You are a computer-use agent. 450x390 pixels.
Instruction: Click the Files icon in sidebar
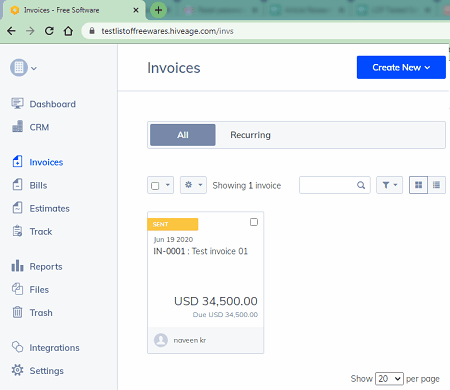tap(17, 289)
